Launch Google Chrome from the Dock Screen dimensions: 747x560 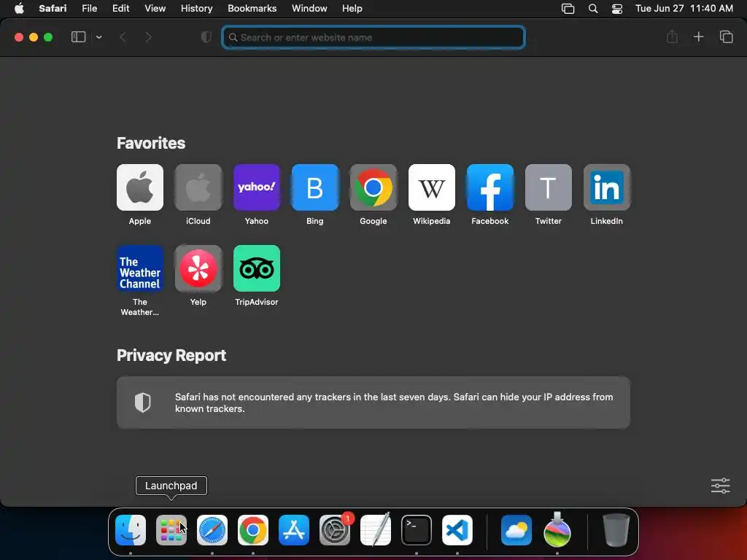tap(253, 530)
